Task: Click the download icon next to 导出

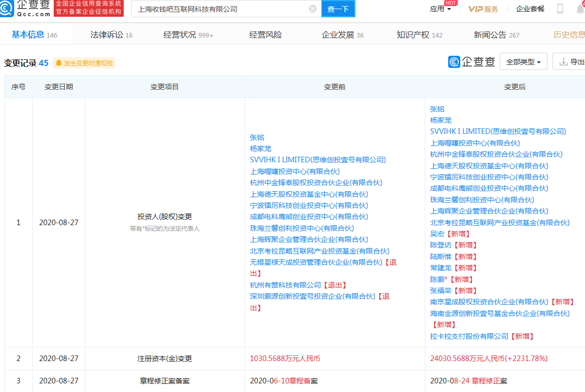Action: tap(563, 61)
